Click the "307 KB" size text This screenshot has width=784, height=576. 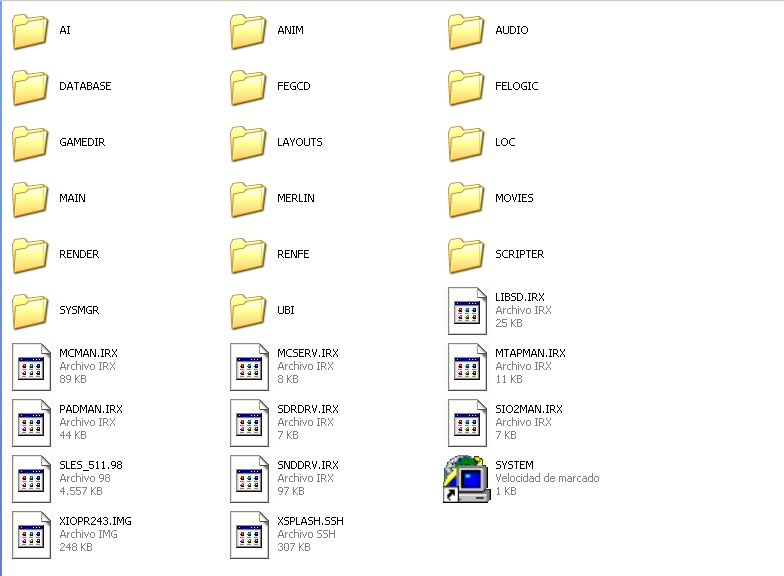tap(294, 547)
